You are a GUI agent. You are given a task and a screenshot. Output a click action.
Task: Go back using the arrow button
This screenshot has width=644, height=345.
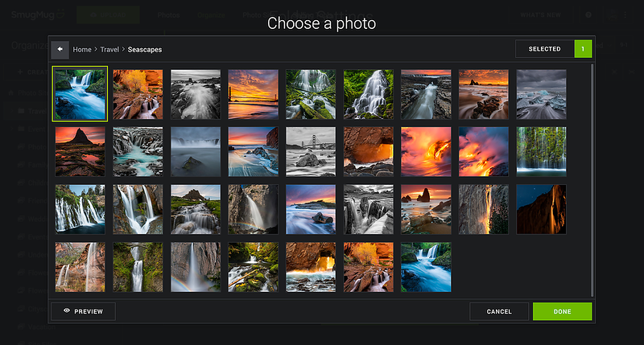pos(60,49)
